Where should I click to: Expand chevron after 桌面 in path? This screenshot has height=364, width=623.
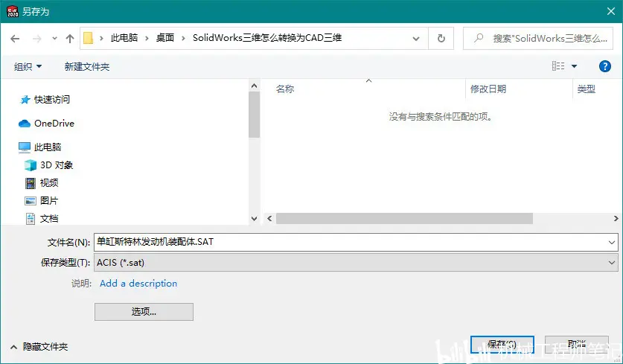pos(183,38)
